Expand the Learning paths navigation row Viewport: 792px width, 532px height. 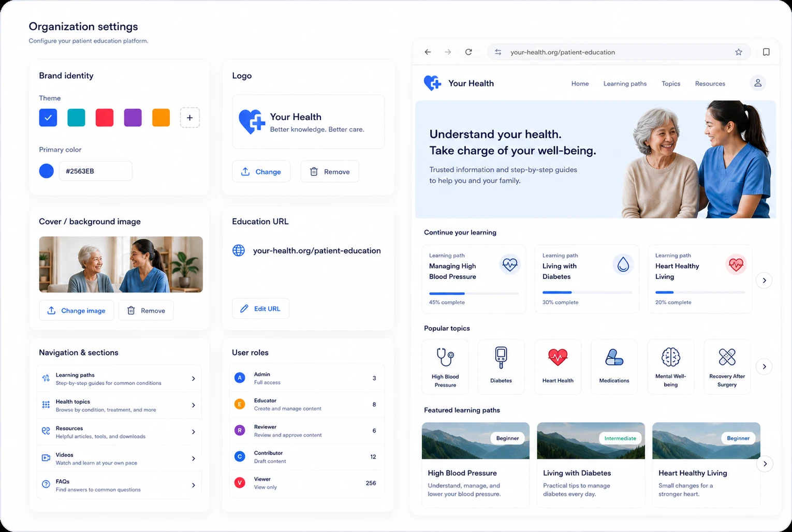click(x=119, y=379)
